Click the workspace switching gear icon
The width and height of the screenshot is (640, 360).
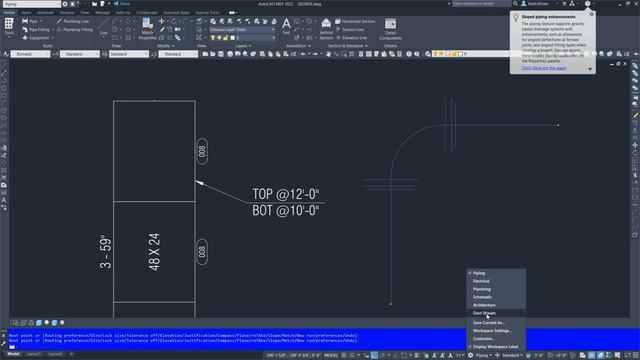click(471, 355)
